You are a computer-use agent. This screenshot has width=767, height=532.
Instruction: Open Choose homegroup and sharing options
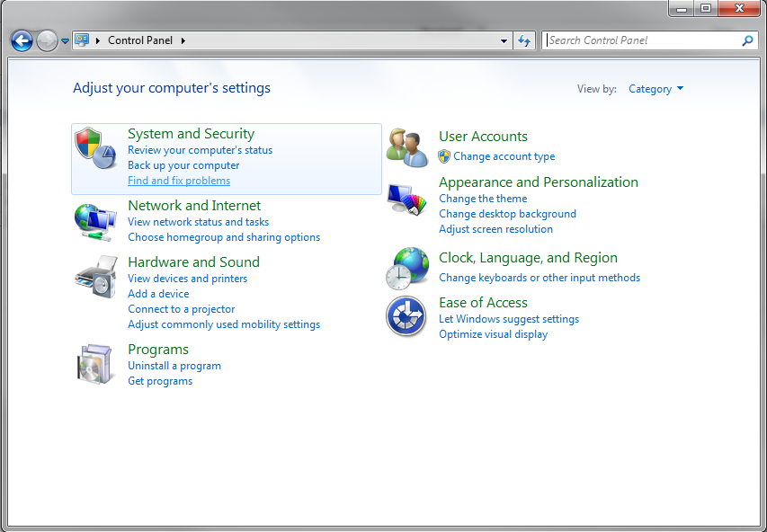point(224,237)
